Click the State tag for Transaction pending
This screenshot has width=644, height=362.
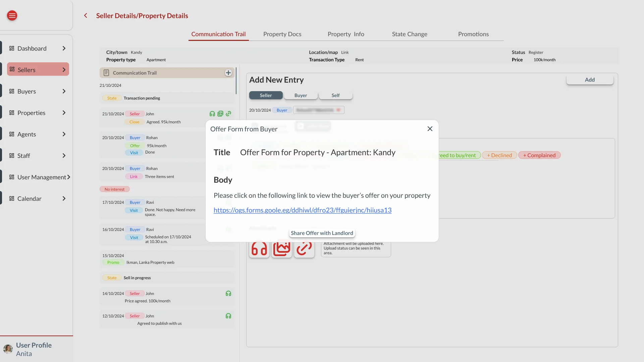[x=112, y=98]
